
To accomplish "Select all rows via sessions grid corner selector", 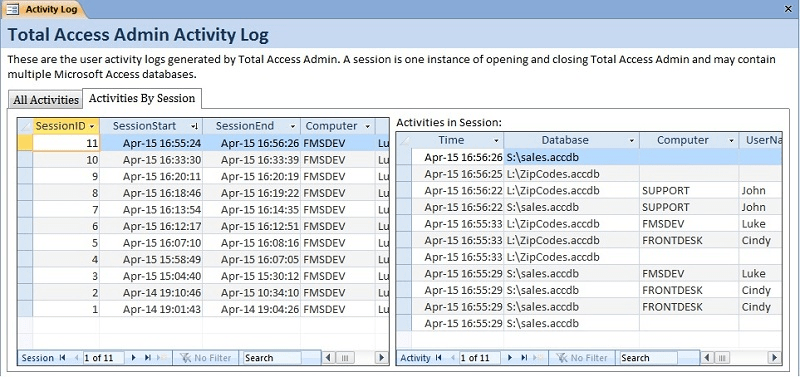I will click(x=26, y=127).
